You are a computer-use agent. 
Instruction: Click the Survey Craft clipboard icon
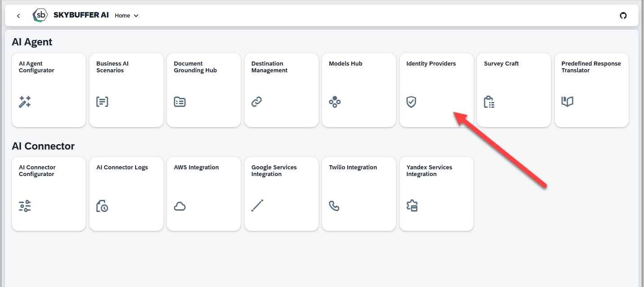489,102
